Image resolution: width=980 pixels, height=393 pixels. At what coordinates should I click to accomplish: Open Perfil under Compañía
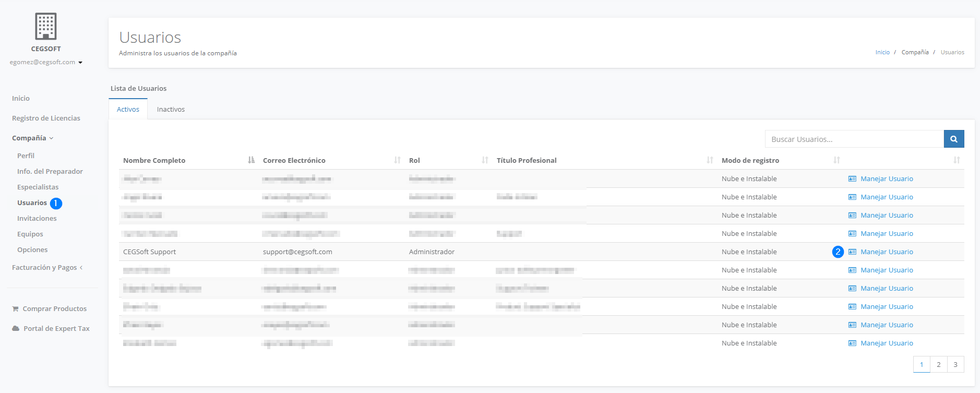click(26, 156)
